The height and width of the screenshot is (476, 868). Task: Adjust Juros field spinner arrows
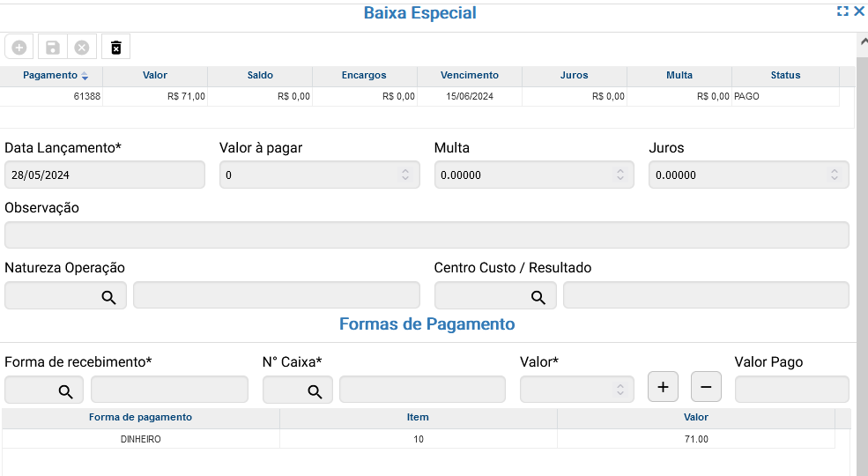tap(835, 175)
